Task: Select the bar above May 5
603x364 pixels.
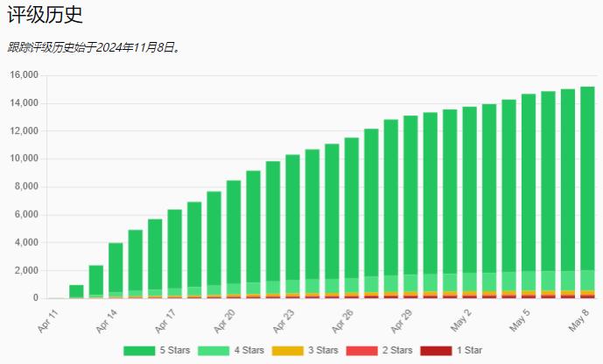Action: (x=529, y=196)
